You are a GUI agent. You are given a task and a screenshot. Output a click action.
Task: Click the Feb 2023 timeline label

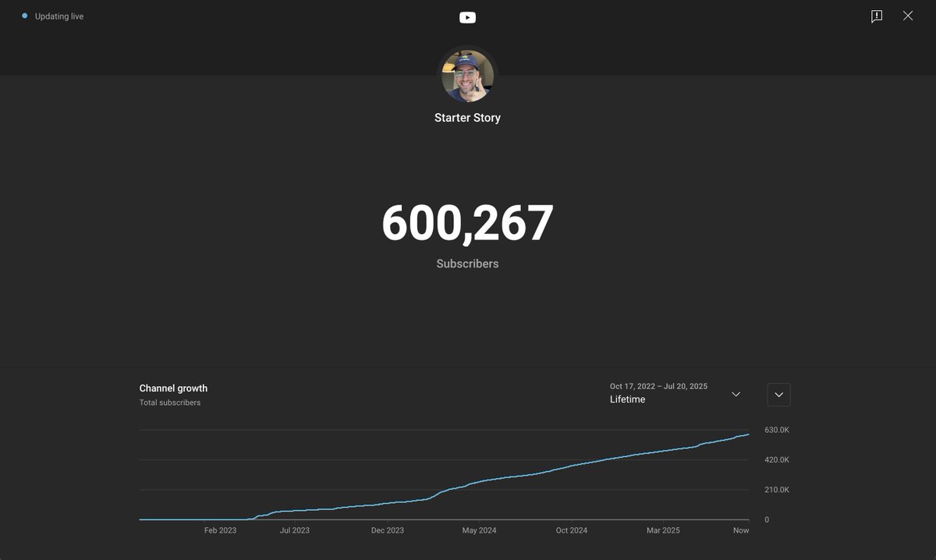click(x=221, y=530)
